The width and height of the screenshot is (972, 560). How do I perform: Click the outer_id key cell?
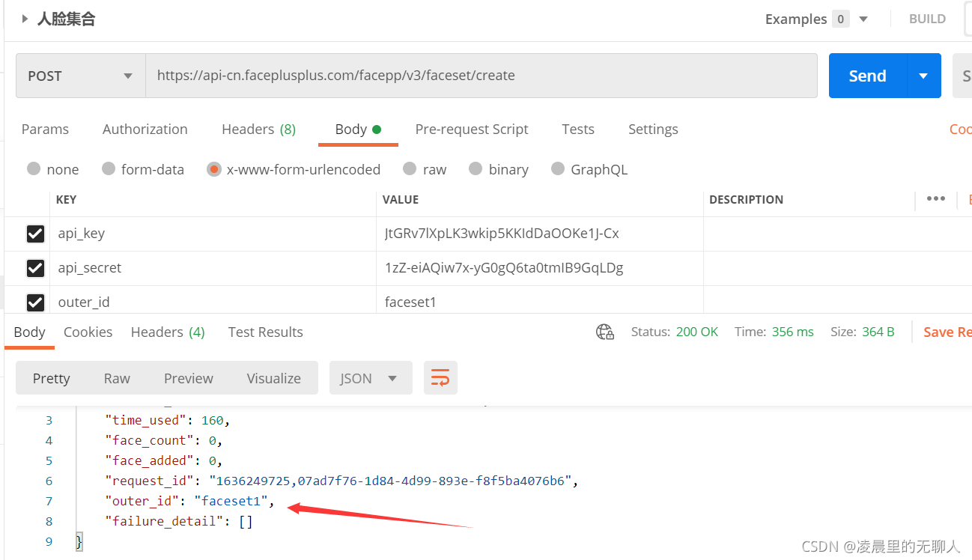[x=213, y=300]
